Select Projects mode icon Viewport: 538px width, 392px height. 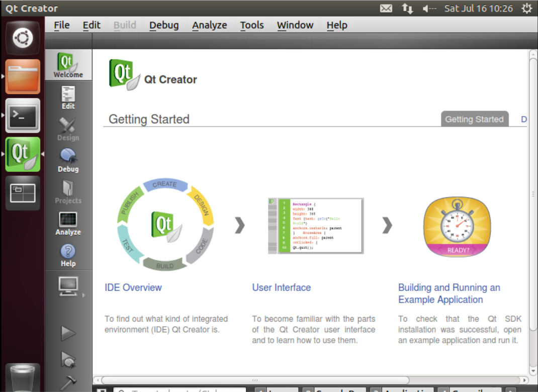coord(68,192)
